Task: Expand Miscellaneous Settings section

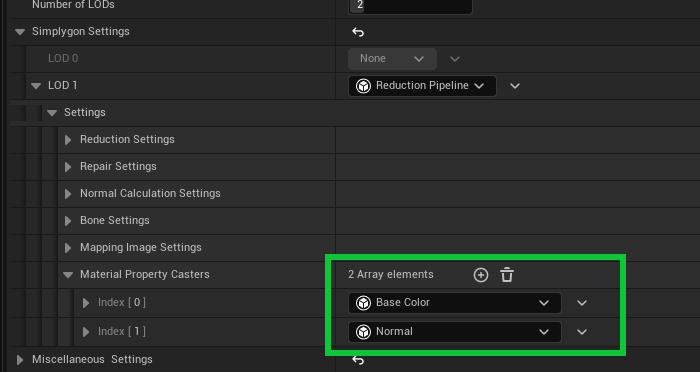Action: tap(20, 360)
